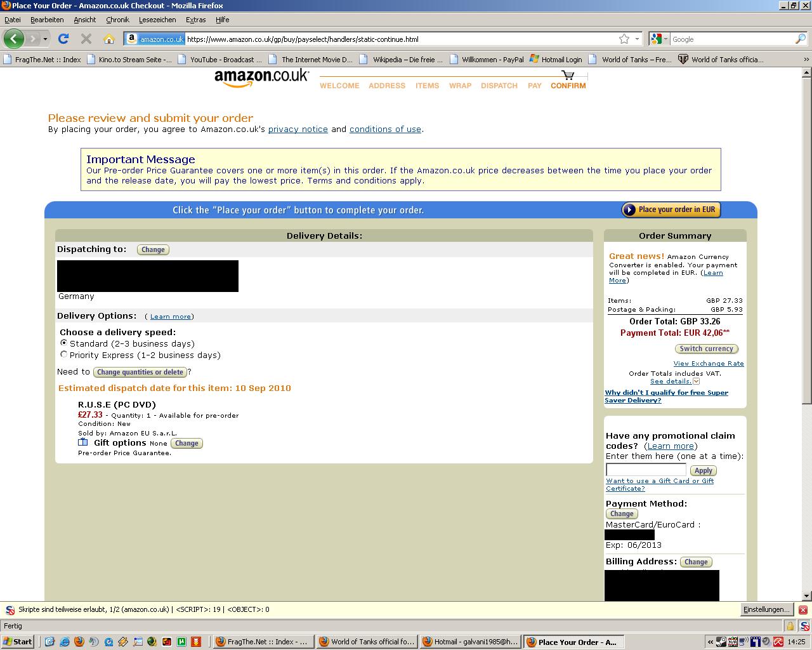
Task: Close the NoScript notification bar
Action: pos(802,609)
